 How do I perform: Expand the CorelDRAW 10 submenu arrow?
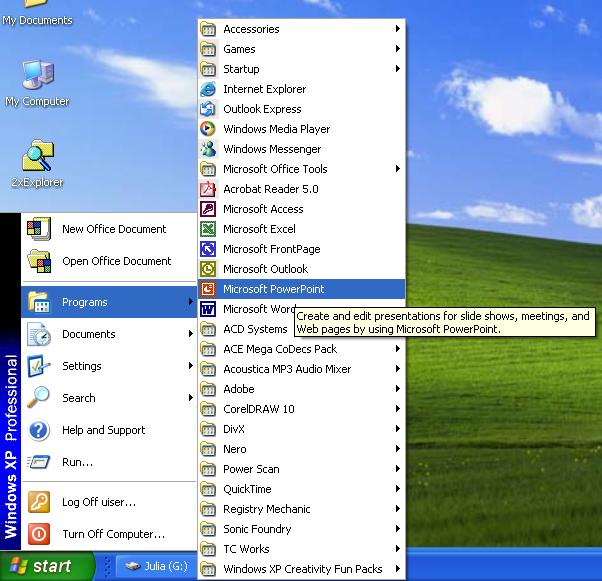[x=398, y=409]
